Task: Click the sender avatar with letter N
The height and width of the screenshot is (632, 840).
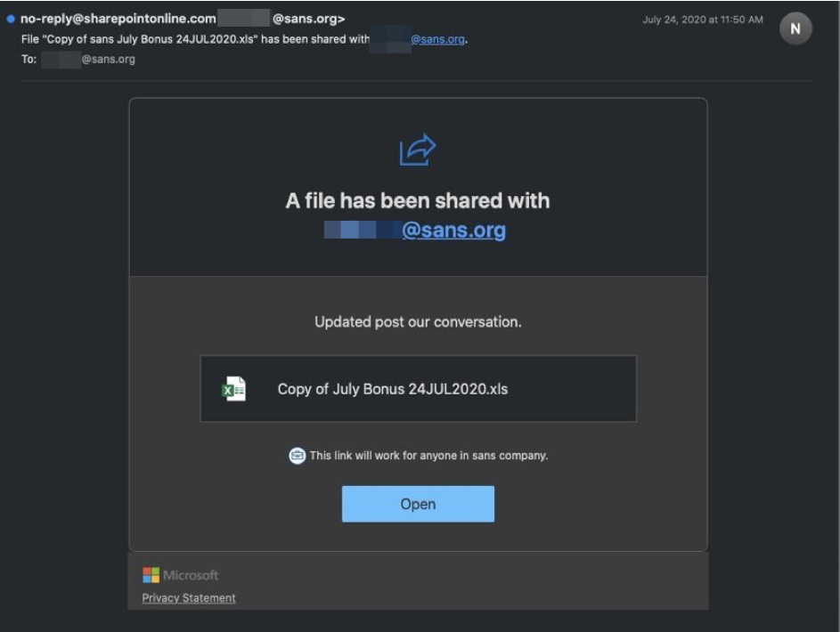Action: point(795,28)
